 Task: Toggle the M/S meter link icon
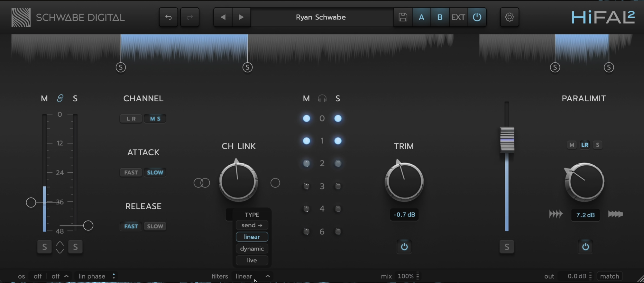[x=60, y=98]
